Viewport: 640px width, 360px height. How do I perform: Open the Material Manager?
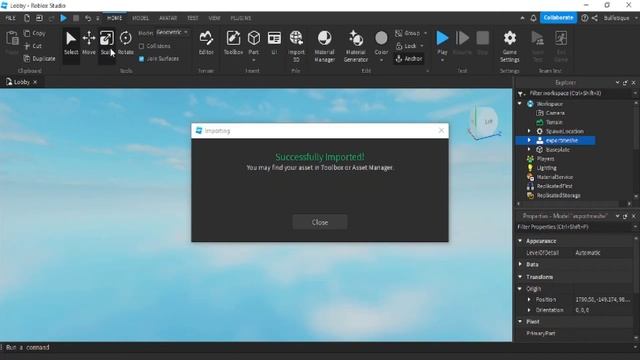pos(324,46)
